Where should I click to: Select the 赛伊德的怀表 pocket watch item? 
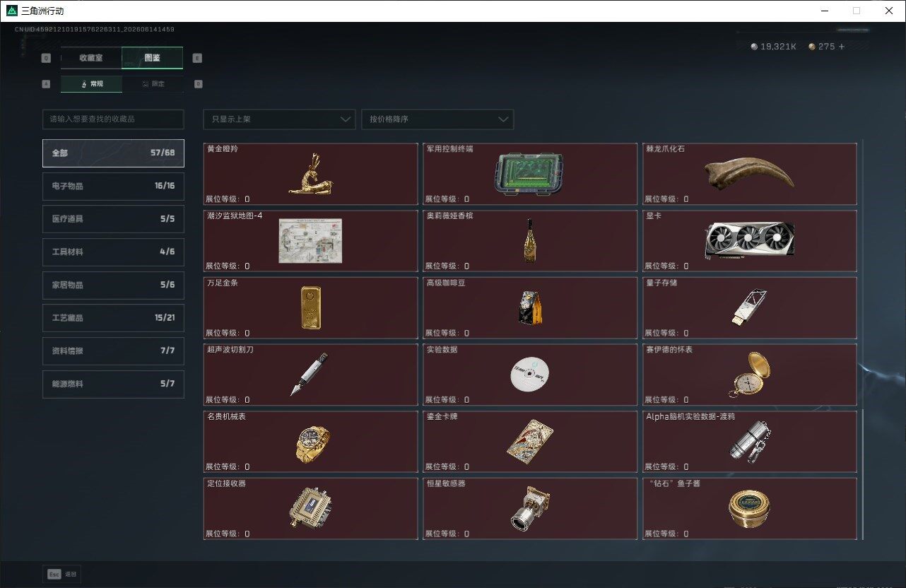(750, 375)
